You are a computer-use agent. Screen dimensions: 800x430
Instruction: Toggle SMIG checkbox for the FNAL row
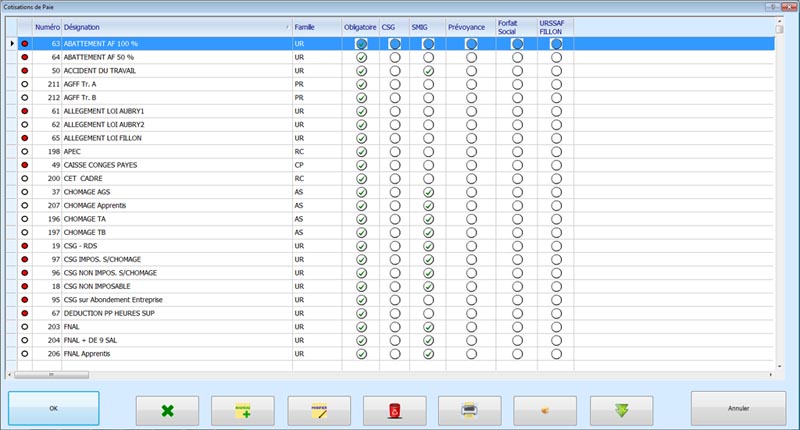(428, 327)
